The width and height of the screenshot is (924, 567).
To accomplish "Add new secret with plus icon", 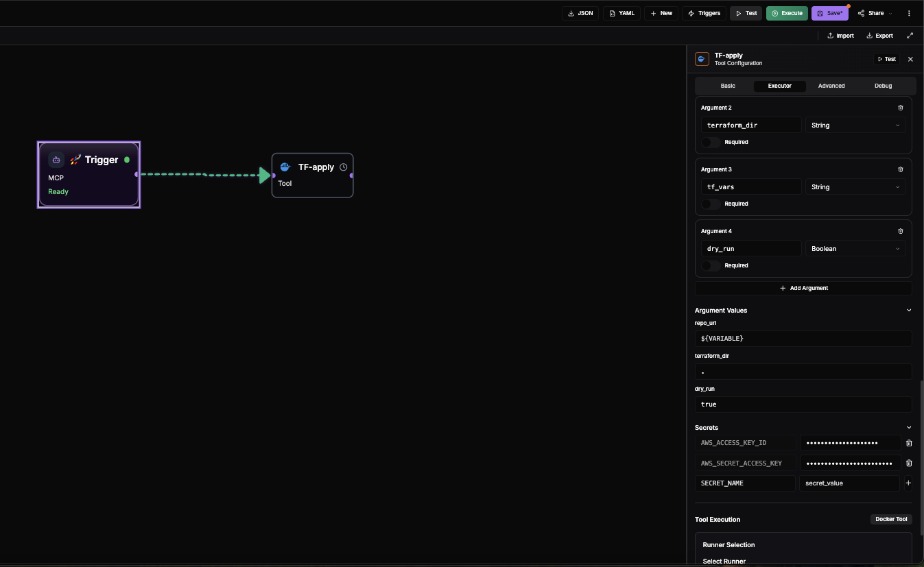I will point(908,483).
